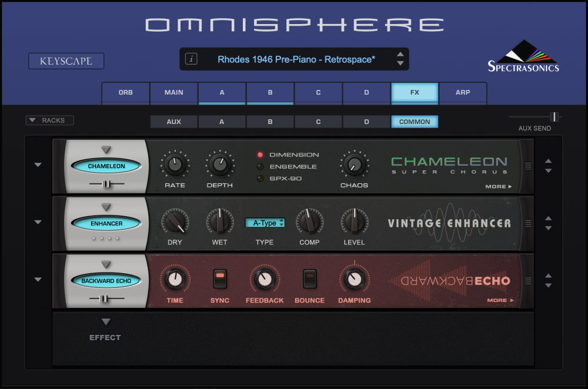This screenshot has height=389, width=588.
Task: Click the Spectrasonics logo
Action: [x=523, y=56]
